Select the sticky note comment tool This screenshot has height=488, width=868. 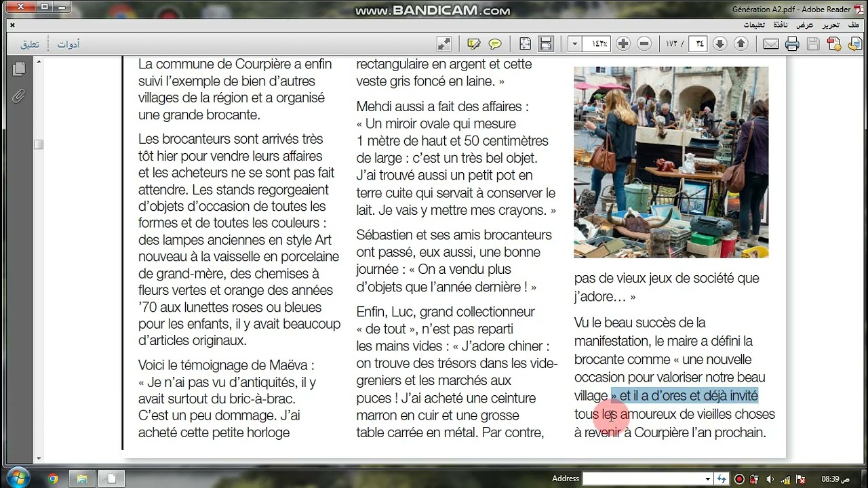point(495,44)
